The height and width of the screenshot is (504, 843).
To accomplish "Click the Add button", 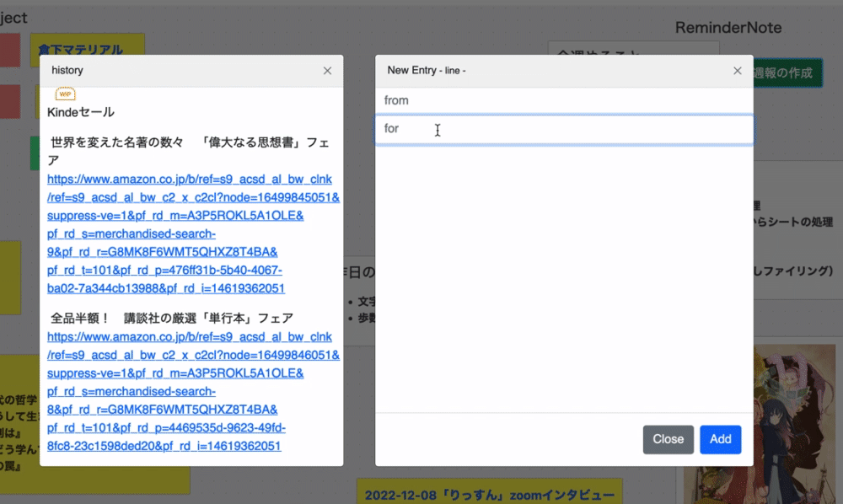I will pos(721,439).
